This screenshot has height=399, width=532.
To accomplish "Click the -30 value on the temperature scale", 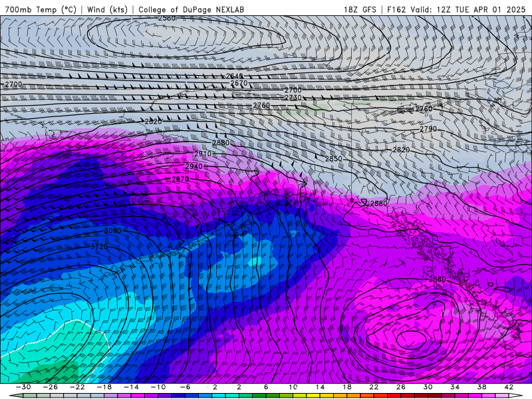I will coord(23,387).
